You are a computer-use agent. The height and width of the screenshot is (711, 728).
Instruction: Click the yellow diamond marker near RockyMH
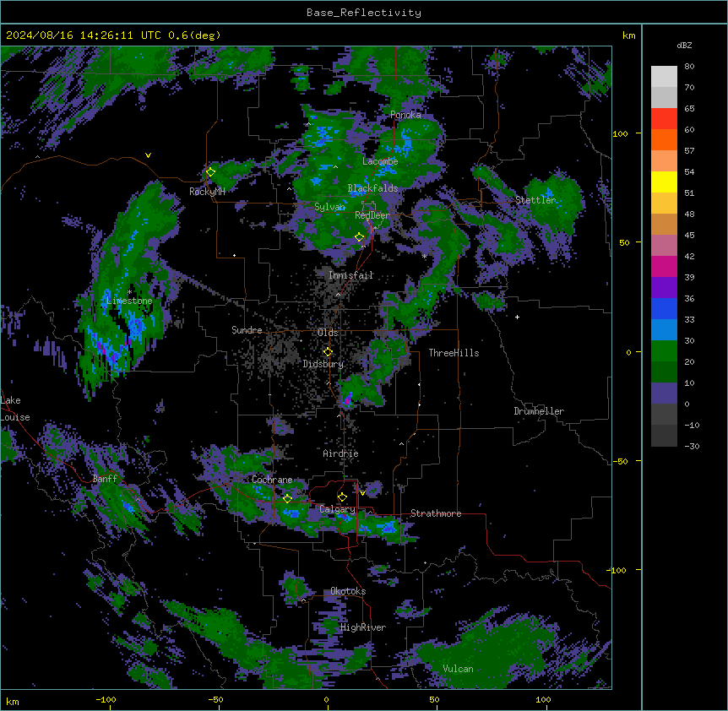(210, 172)
